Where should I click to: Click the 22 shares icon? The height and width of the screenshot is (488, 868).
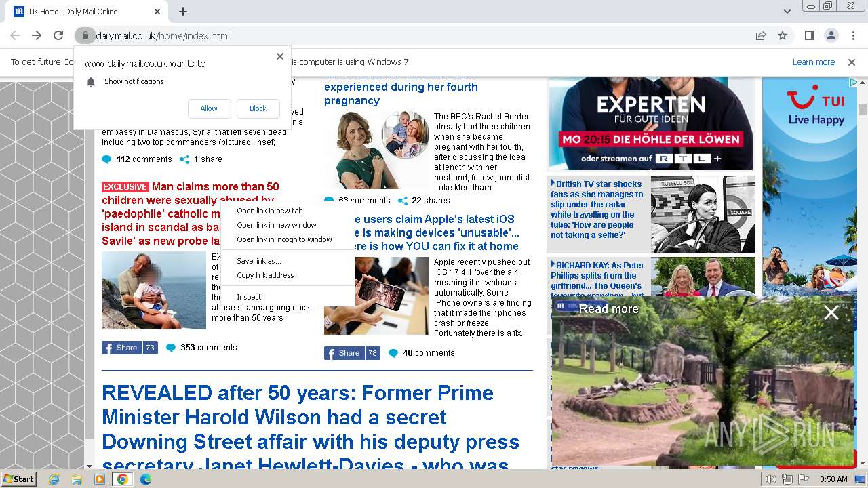point(403,201)
